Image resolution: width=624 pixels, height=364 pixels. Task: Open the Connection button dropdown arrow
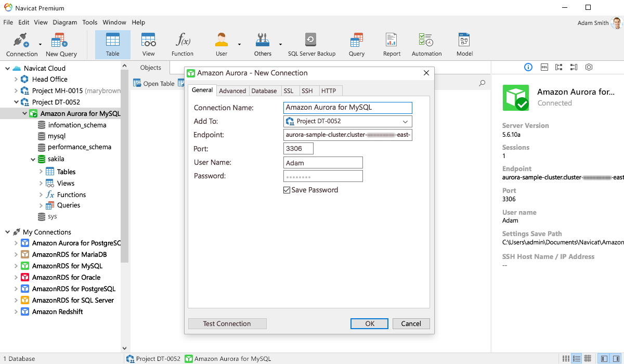point(40,45)
